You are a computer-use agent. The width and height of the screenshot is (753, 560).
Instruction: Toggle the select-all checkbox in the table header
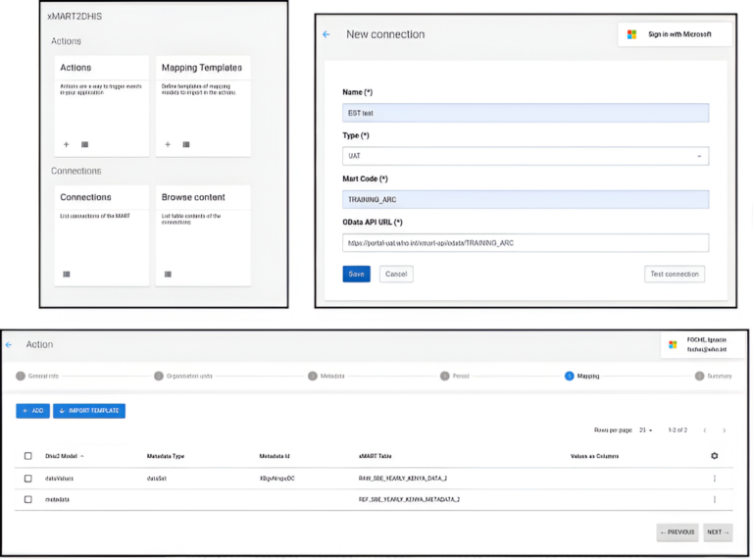27,456
